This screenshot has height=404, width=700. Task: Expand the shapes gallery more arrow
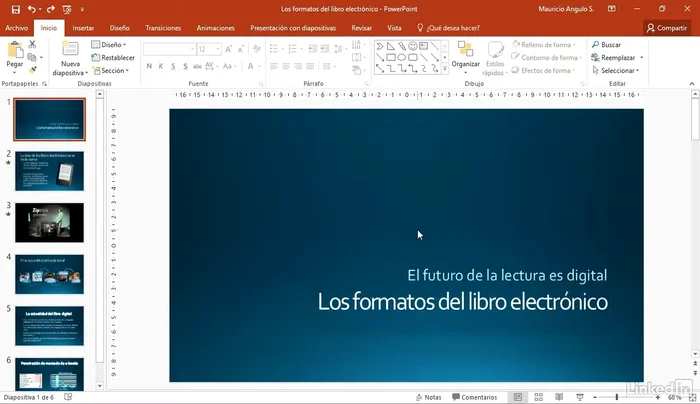[445, 69]
